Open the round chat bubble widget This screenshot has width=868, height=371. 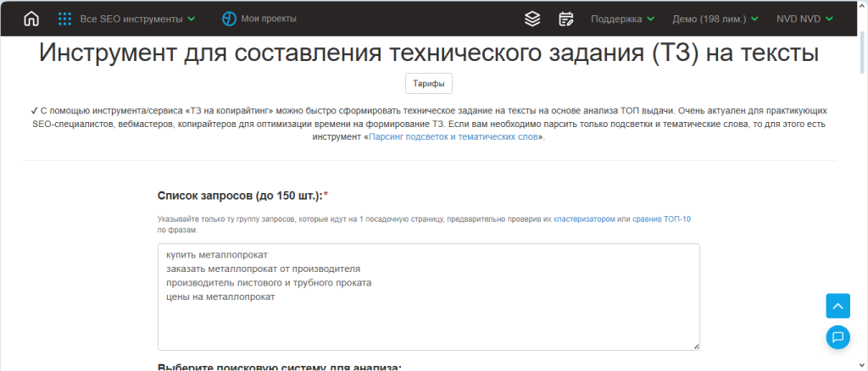point(837,337)
